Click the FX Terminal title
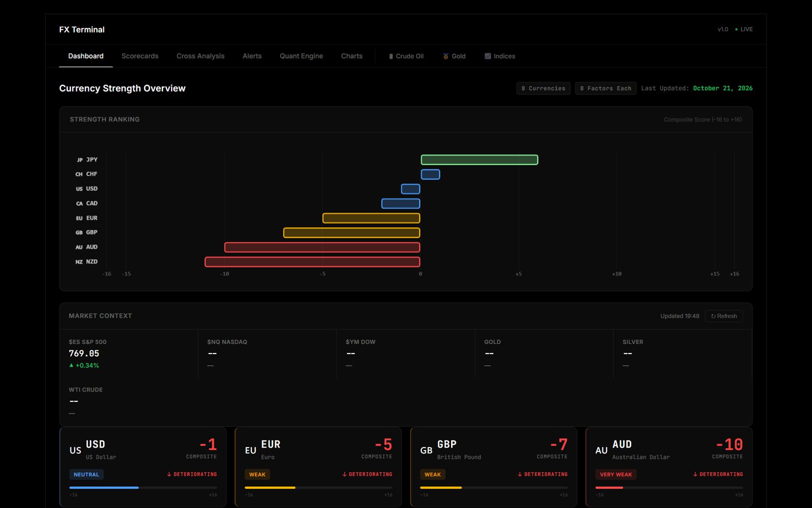The width and height of the screenshot is (812, 508). (82, 29)
